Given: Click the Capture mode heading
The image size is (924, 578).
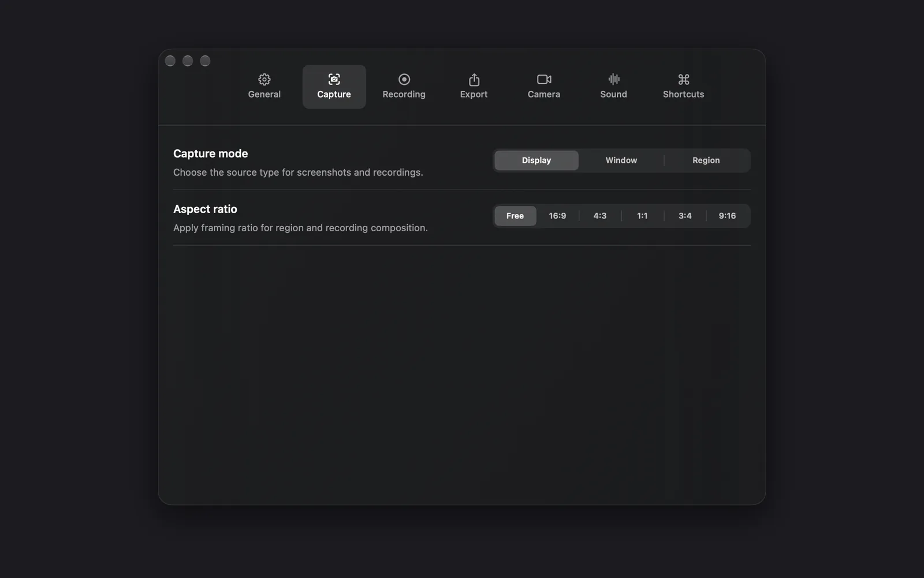Looking at the screenshot, I should (x=210, y=153).
